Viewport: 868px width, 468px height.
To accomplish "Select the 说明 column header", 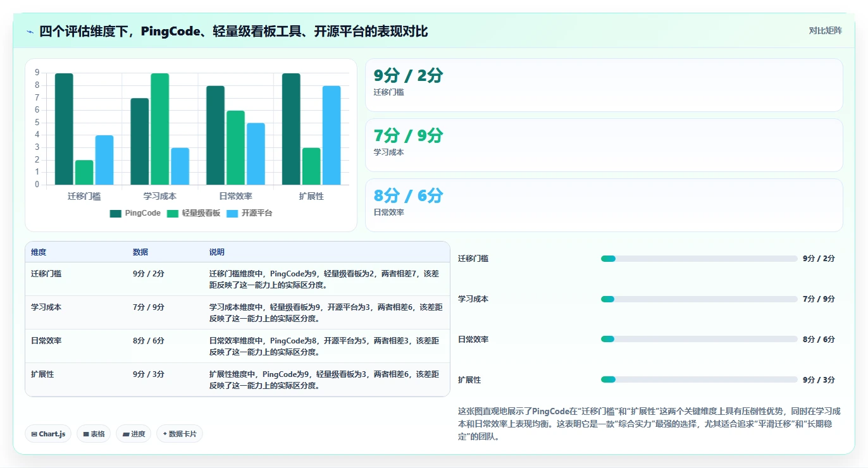I will tap(217, 252).
